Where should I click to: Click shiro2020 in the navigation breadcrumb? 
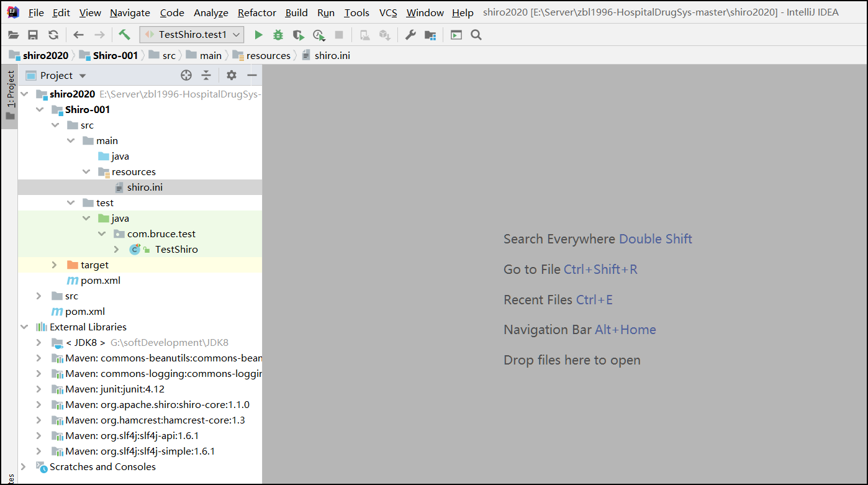(38, 55)
